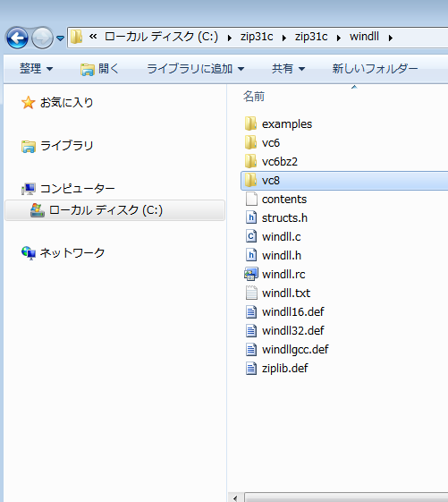
Task: Select the contents file
Action: pos(284,200)
